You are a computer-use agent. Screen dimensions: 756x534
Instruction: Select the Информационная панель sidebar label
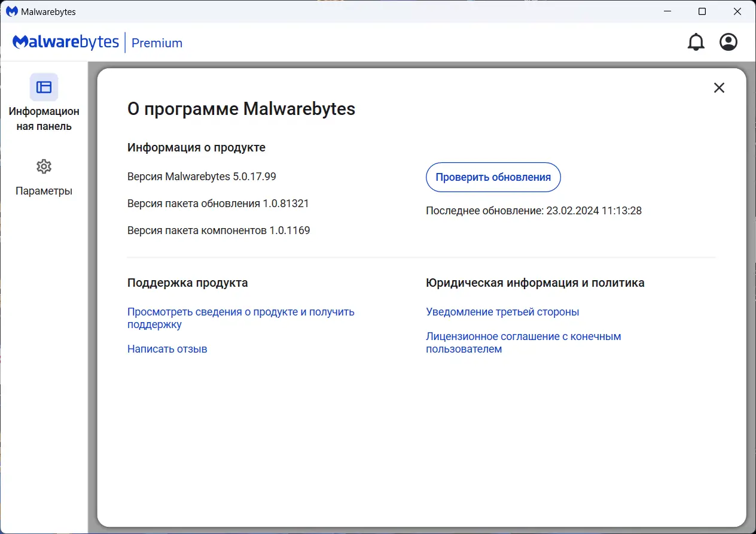click(x=44, y=119)
